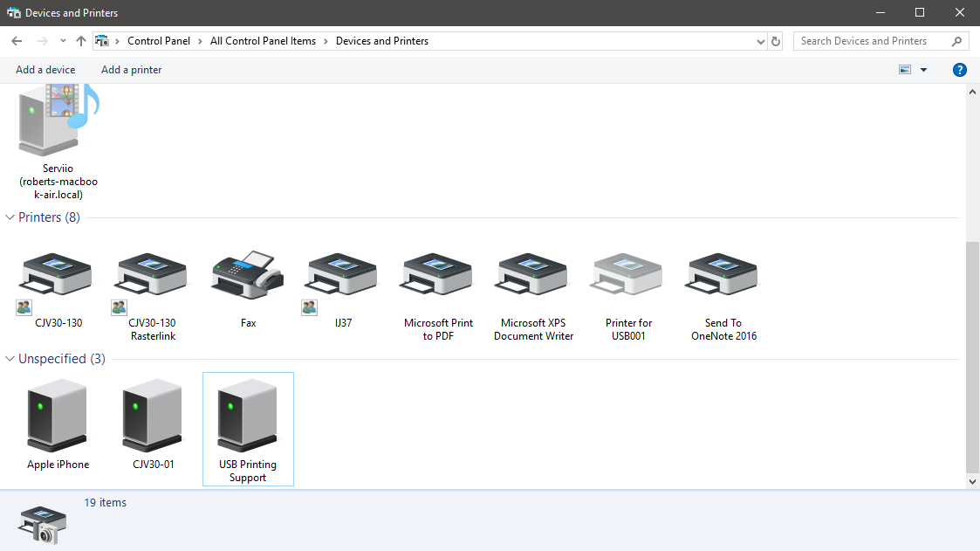980x551 pixels.
Task: Expand the chevron after Control Panel
Action: [200, 41]
